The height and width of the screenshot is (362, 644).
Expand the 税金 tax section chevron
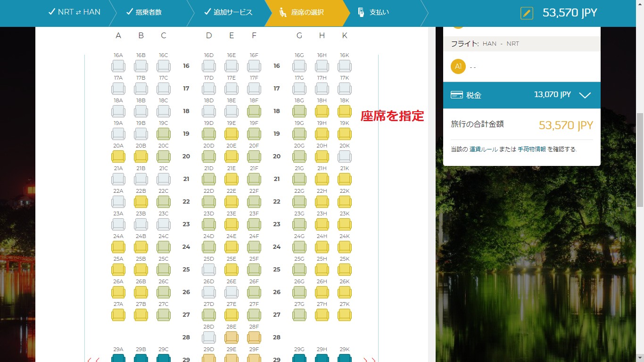point(585,95)
